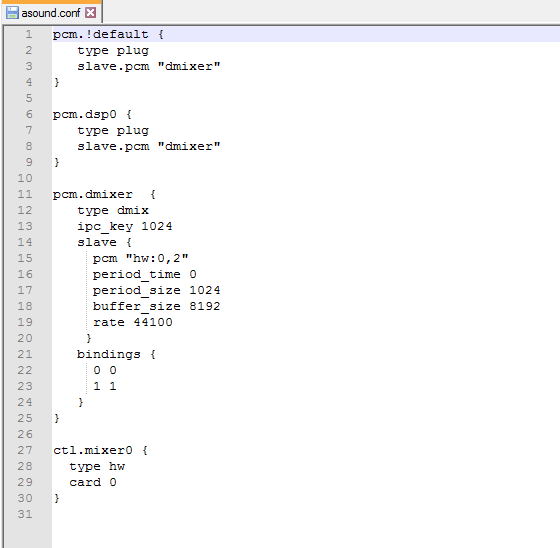Click the empty line 31

[306, 514]
